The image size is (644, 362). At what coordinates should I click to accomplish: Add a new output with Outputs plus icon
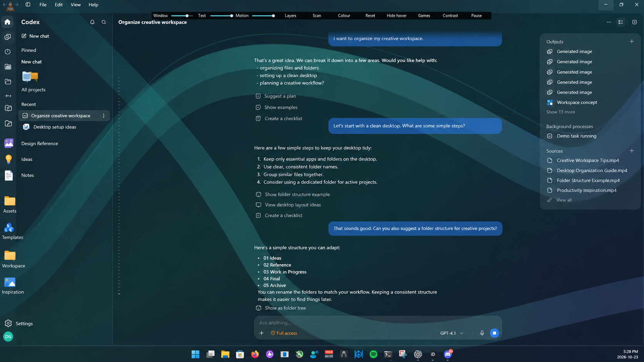pyautogui.click(x=632, y=42)
